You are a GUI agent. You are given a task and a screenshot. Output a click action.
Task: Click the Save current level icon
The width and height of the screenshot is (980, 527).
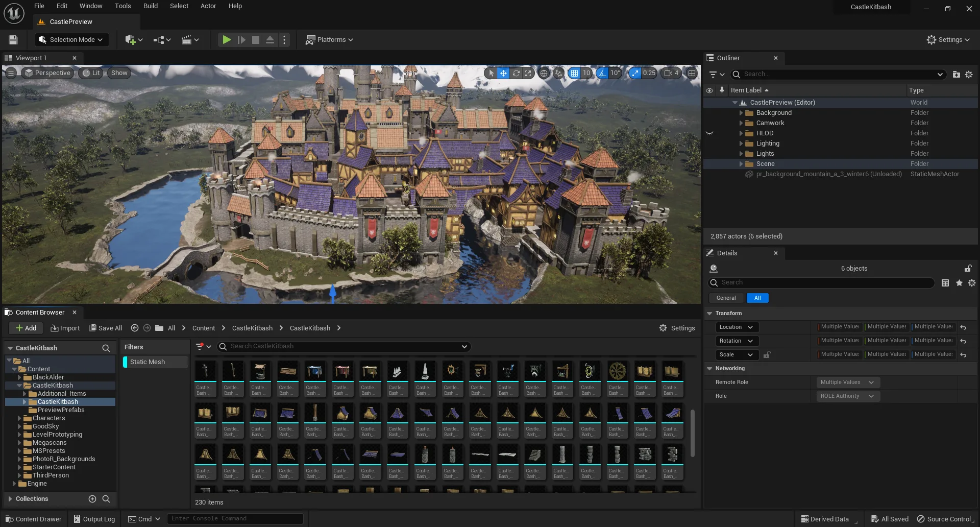[x=13, y=39]
